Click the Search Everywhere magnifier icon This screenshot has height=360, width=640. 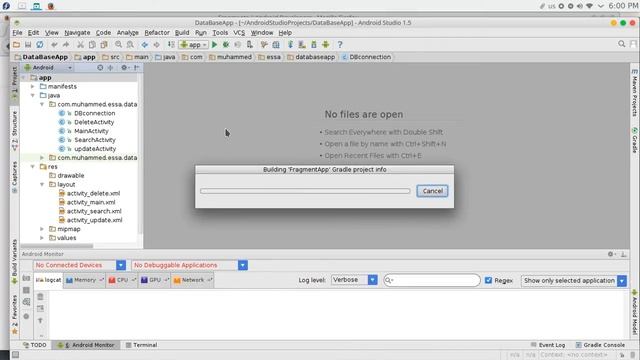(x=621, y=44)
